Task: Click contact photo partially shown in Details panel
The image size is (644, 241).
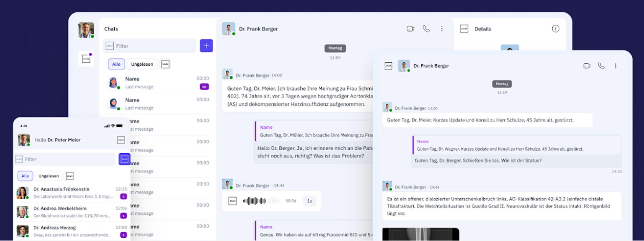Action: [510, 48]
